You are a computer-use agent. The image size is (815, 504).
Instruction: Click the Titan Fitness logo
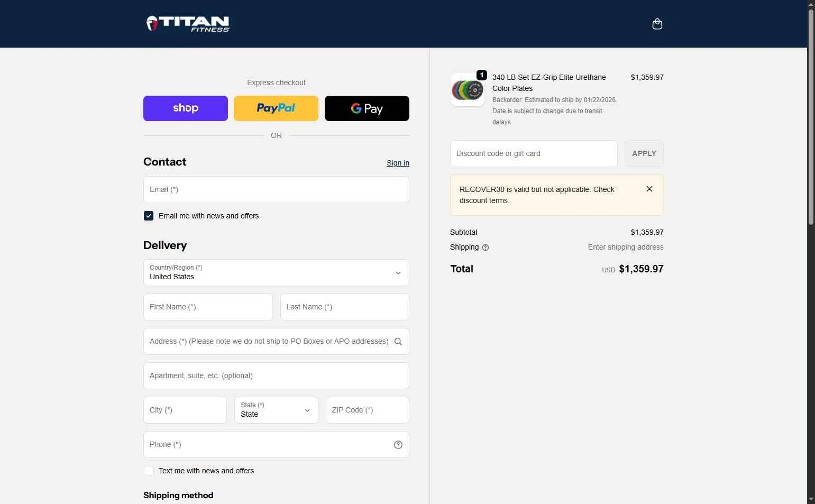coord(188,24)
